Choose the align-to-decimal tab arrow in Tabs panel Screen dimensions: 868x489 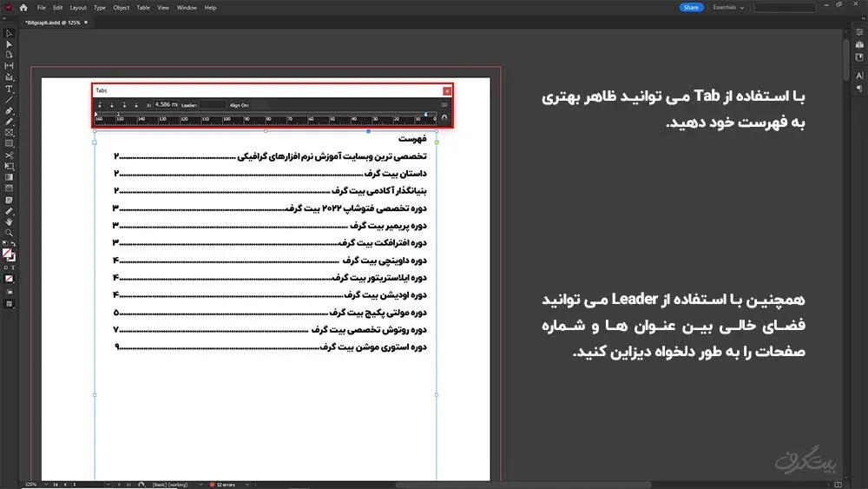[136, 105]
